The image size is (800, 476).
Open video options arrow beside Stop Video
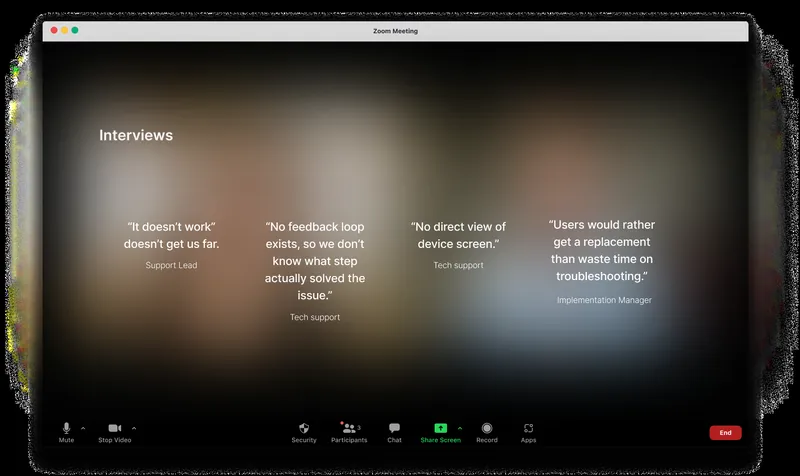[x=134, y=428]
